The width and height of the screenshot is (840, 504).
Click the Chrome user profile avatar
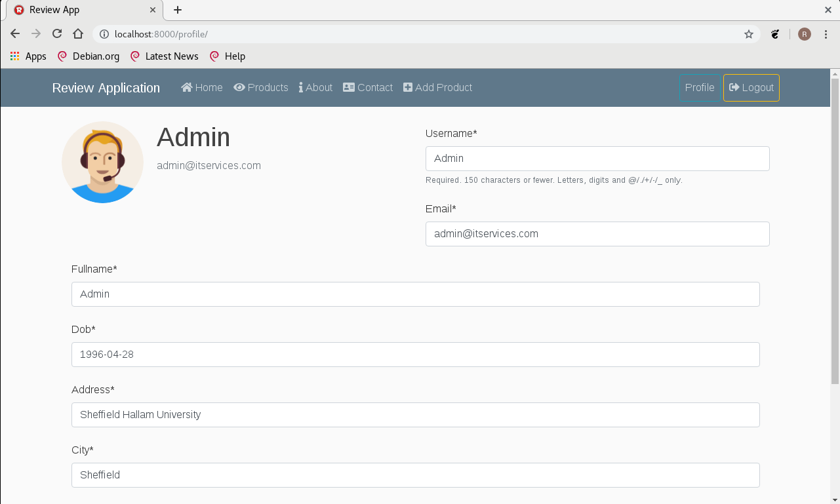805,34
